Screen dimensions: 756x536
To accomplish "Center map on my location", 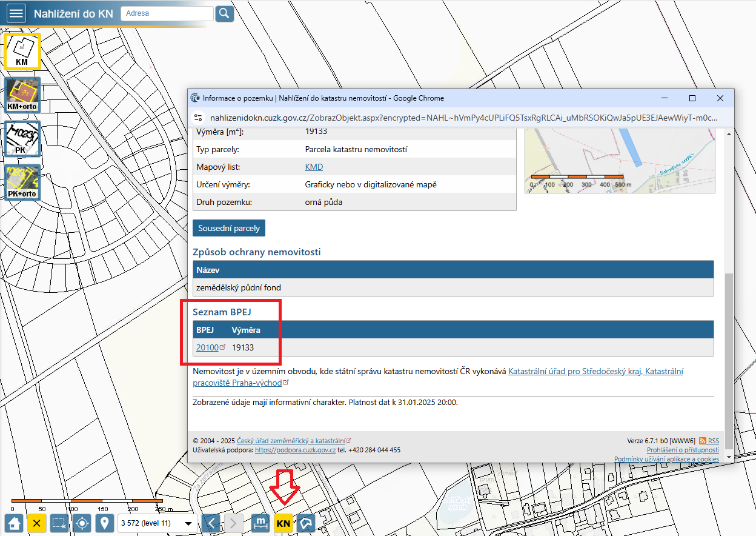I will pyautogui.click(x=82, y=523).
